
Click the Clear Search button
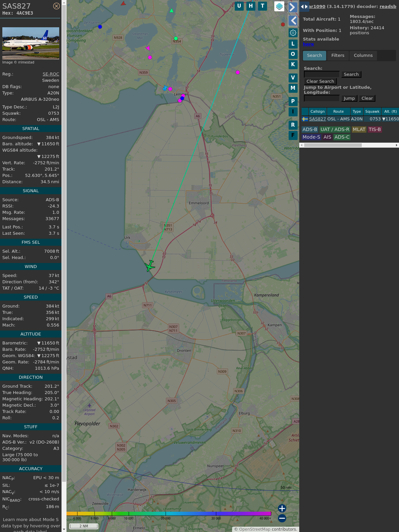tap(320, 81)
